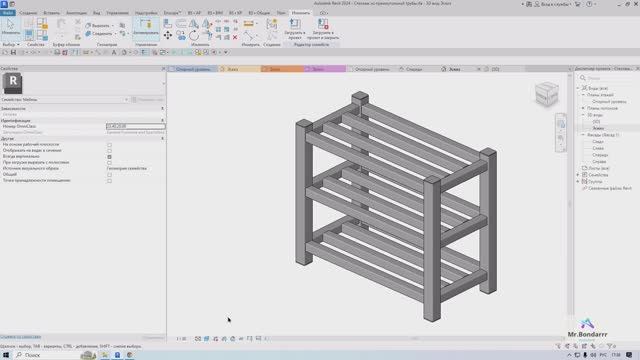Toggle the show in section views checkbox
This screenshot has height=360, width=640.
[x=109, y=151]
